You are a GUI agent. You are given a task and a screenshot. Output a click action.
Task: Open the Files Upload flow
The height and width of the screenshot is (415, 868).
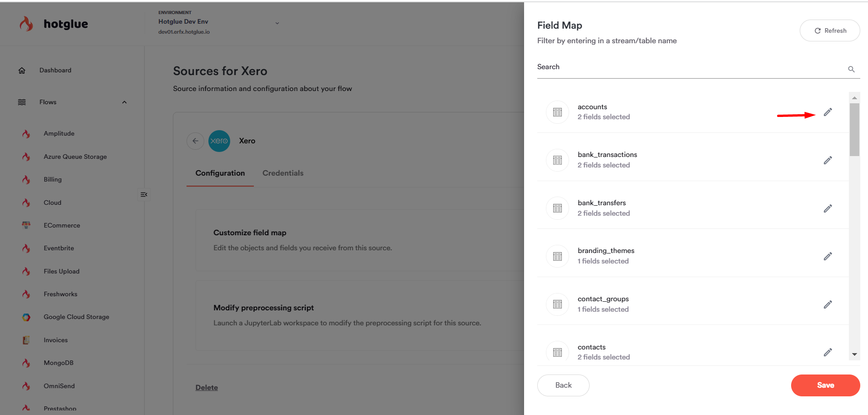click(x=61, y=271)
